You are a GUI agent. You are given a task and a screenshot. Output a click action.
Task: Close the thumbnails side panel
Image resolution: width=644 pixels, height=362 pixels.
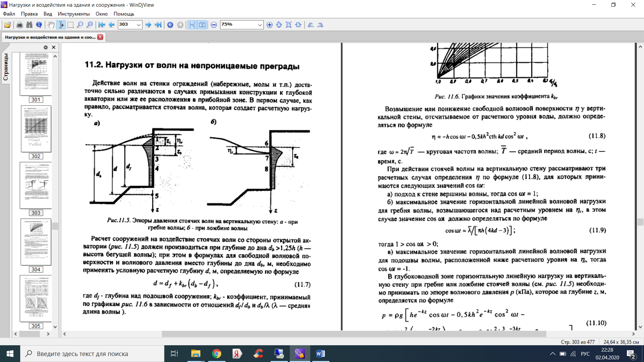click(x=54, y=47)
